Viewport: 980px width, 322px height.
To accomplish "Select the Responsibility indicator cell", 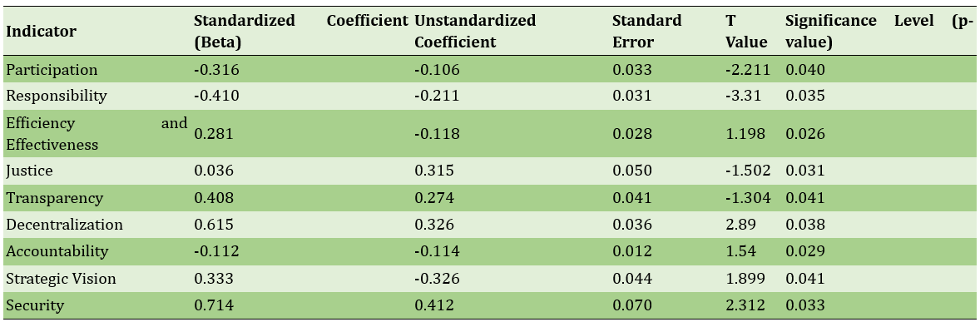I will (x=57, y=97).
